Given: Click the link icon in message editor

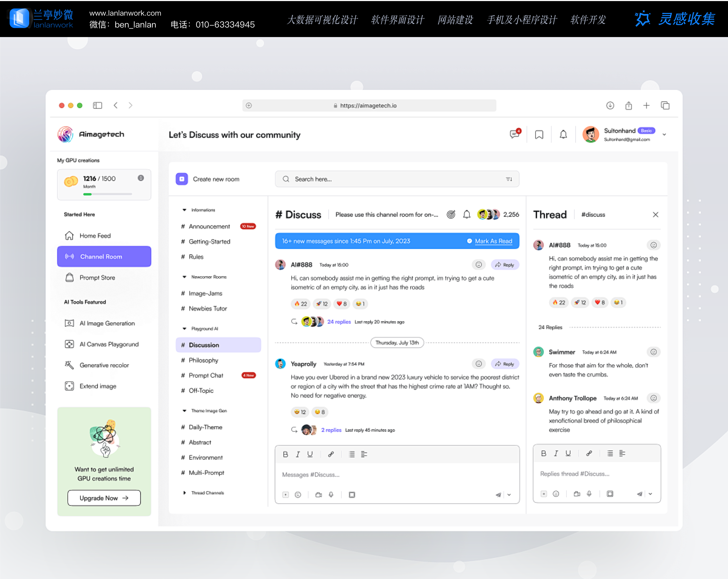Looking at the screenshot, I should coord(331,454).
